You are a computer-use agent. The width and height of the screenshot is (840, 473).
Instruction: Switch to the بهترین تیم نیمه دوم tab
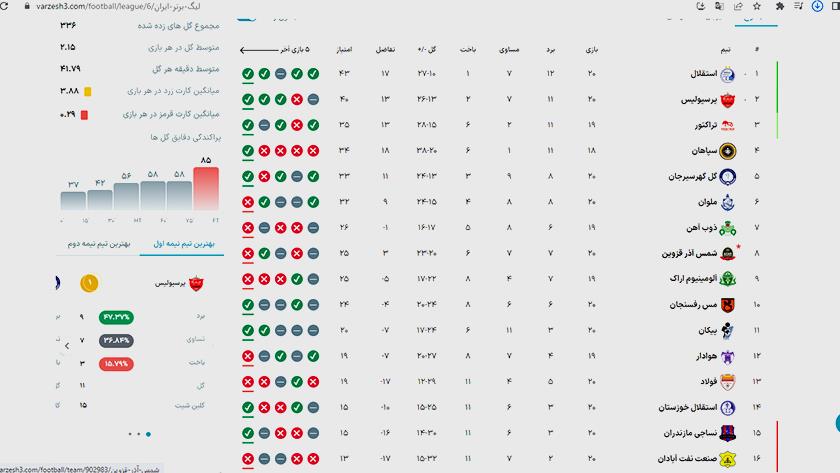(x=99, y=244)
